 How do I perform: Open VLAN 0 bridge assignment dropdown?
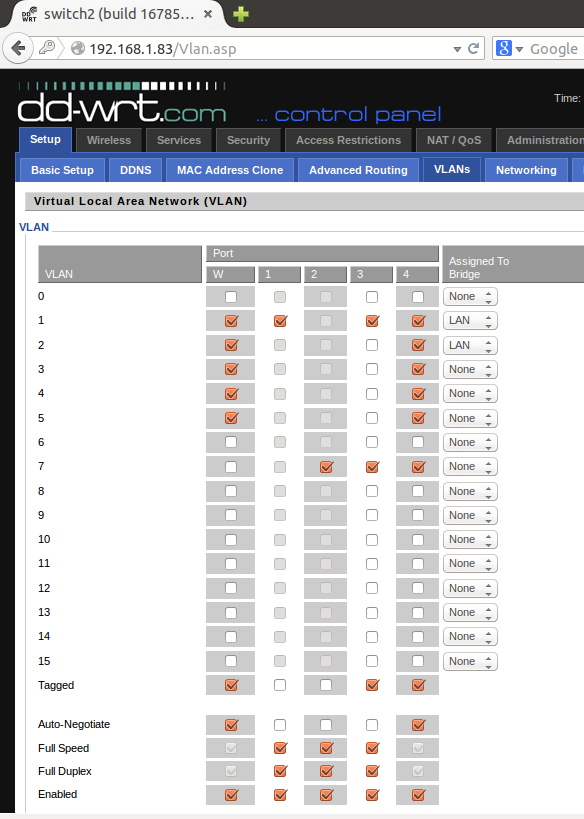point(470,297)
